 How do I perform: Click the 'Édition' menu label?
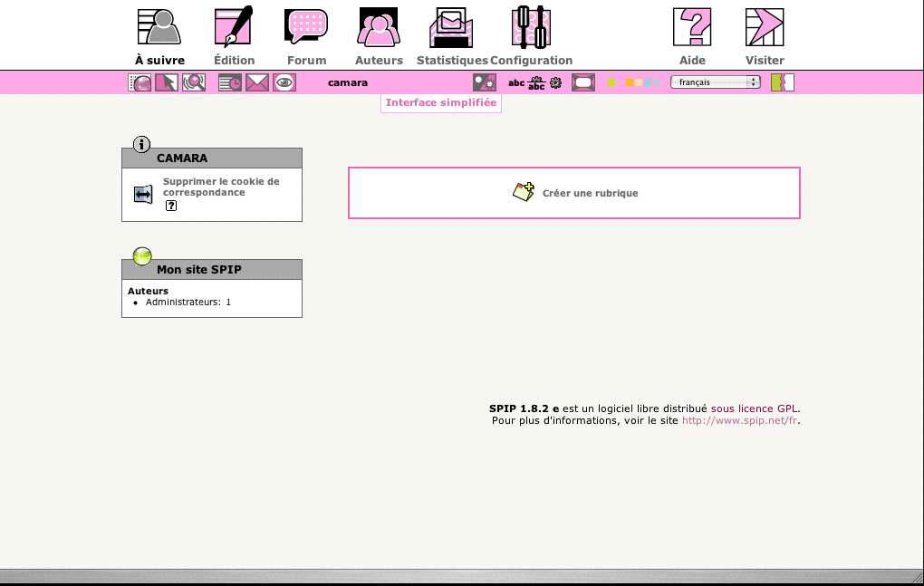234,60
